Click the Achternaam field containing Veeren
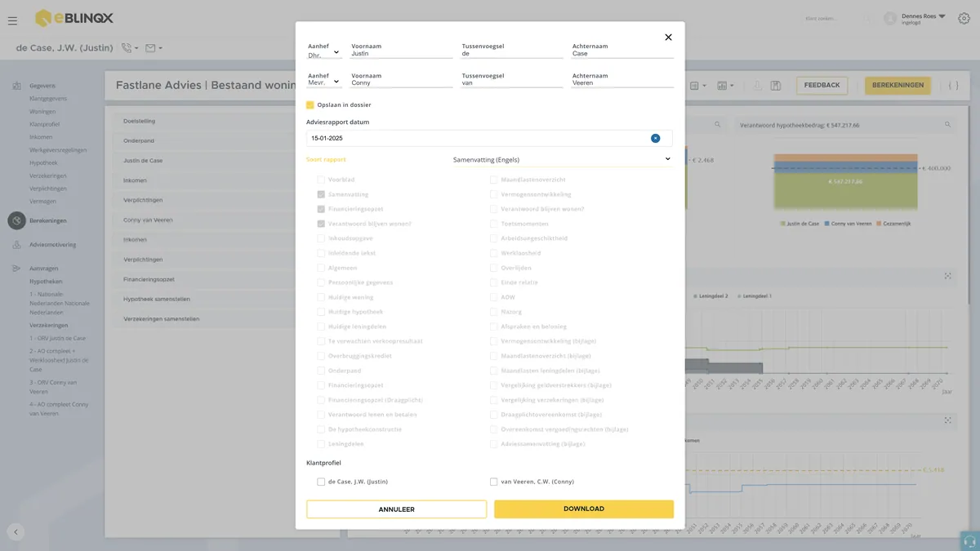Image resolution: width=980 pixels, height=551 pixels. (623, 82)
